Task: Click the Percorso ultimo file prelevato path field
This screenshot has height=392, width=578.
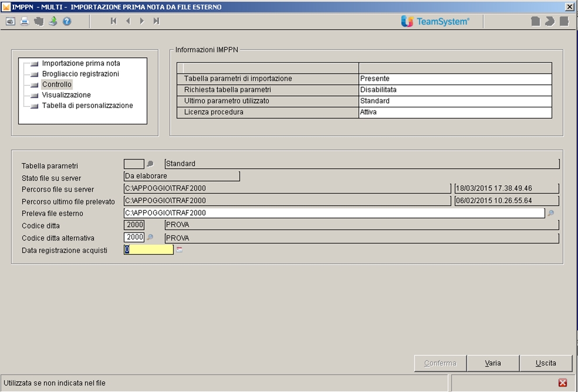Action: [287, 201]
